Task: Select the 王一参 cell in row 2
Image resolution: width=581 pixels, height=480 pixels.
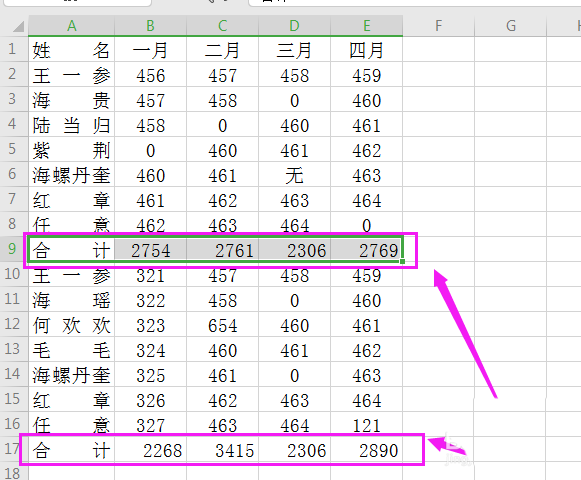Action: point(72,75)
